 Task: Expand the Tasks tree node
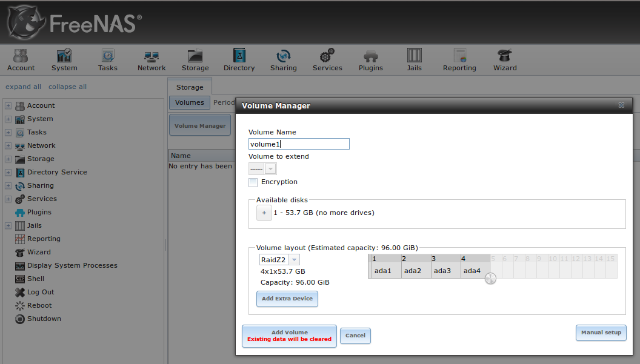[8, 132]
